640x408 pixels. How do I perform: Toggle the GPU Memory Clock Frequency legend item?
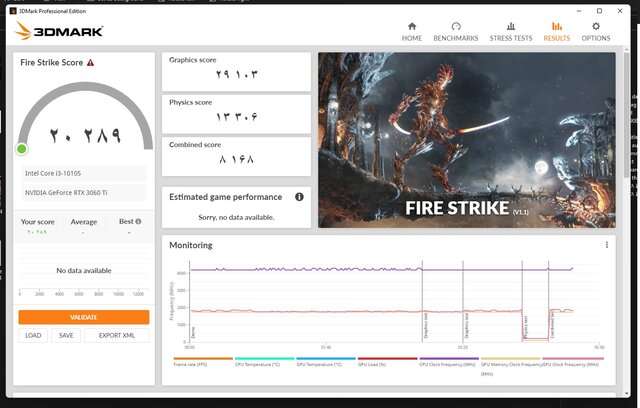point(511,366)
